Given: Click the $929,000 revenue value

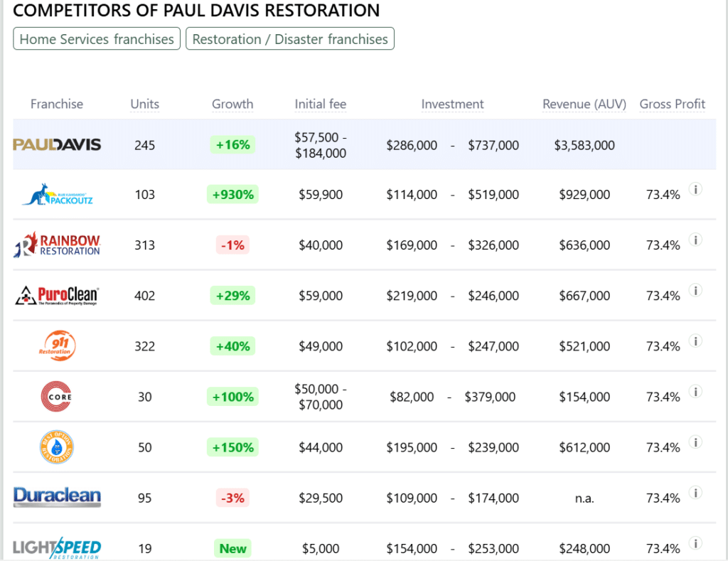Looking at the screenshot, I should click(584, 195).
